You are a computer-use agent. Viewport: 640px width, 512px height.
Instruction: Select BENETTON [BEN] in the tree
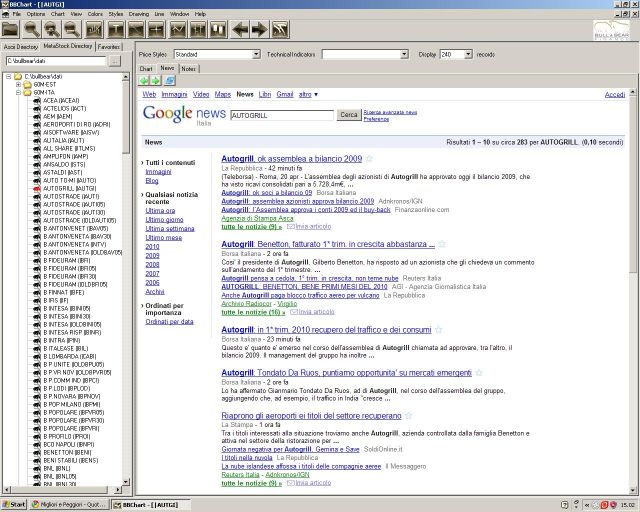coord(67,452)
